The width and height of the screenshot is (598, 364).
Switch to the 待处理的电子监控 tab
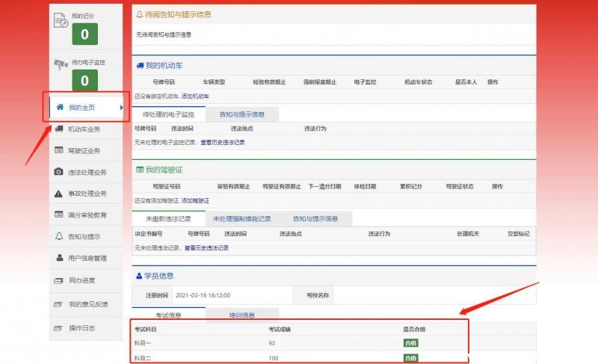[x=168, y=114]
